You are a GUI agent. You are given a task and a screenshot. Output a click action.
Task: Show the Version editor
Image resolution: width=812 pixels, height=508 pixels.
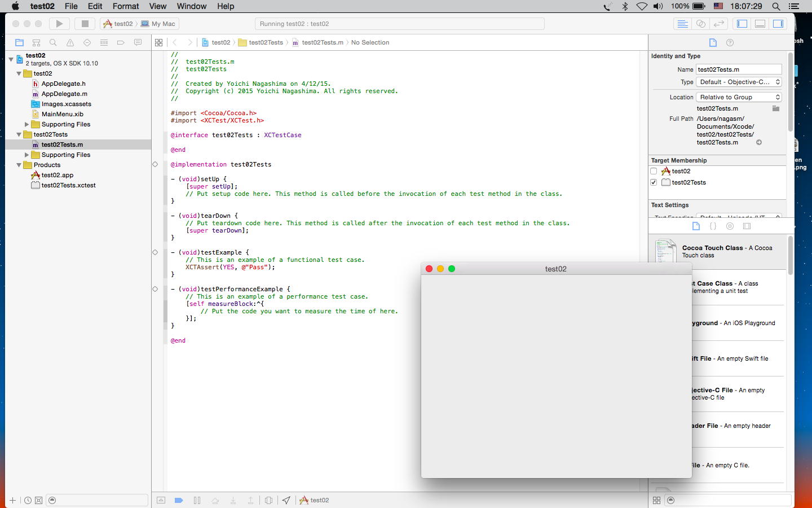point(718,24)
